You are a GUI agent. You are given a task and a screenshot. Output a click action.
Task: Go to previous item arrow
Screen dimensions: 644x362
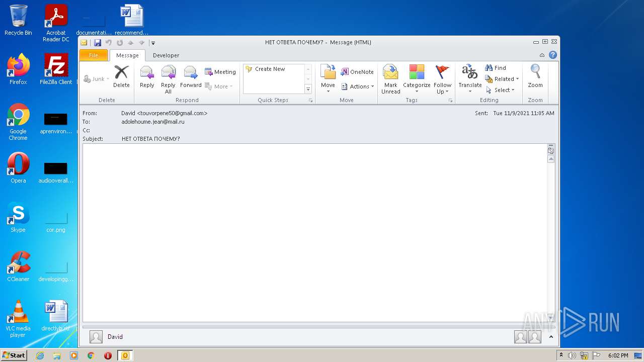[x=131, y=43]
